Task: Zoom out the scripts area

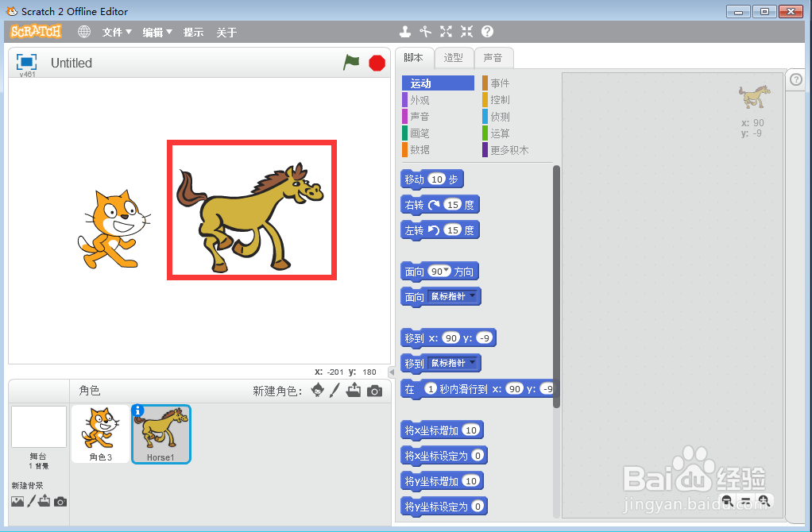Action: tap(726, 500)
